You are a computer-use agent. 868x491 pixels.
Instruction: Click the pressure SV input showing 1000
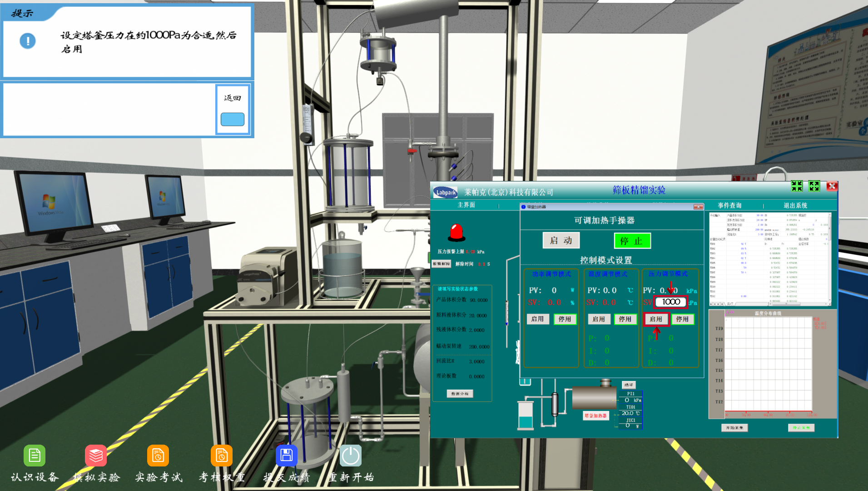[x=671, y=302]
